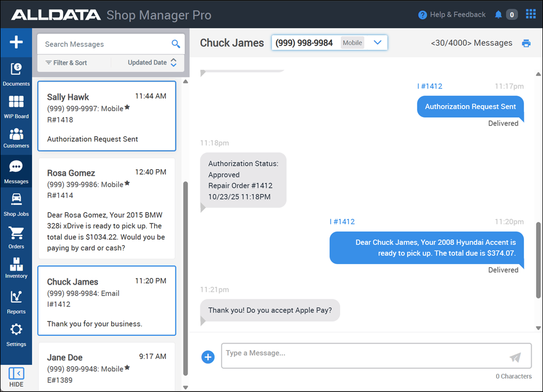Image resolution: width=543 pixels, height=392 pixels.
Task: Click the notification bell icon
Action: coord(498,15)
